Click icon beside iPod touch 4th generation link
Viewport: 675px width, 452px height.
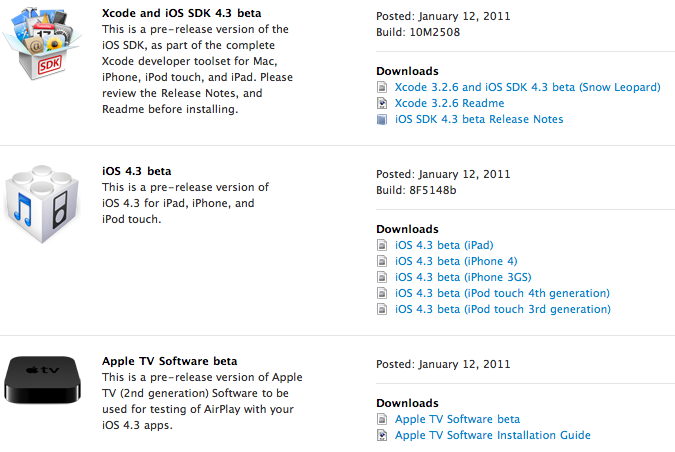pos(382,293)
